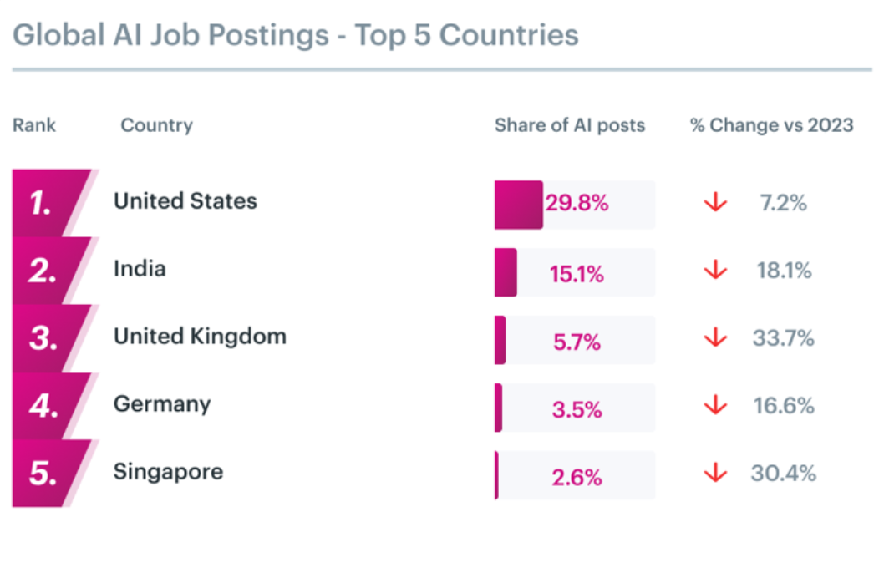Click the red down arrow beside 30.4%
The width and height of the screenshot is (884, 588).
pos(715,473)
